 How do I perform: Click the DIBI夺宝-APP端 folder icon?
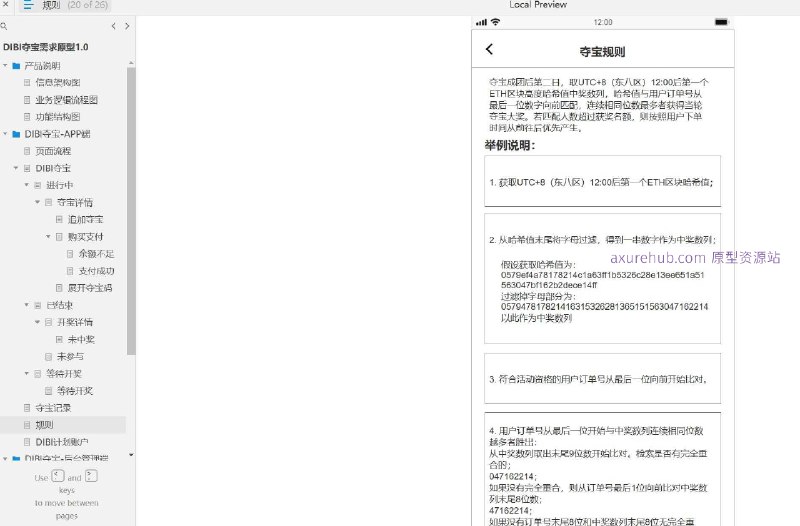tap(16, 134)
